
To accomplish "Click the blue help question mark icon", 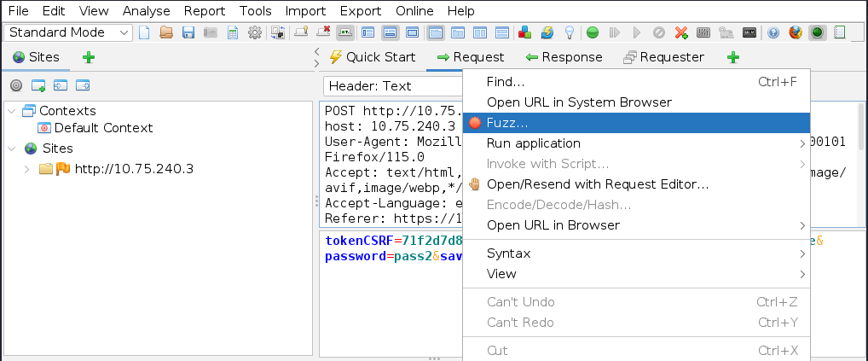I will point(773,32).
